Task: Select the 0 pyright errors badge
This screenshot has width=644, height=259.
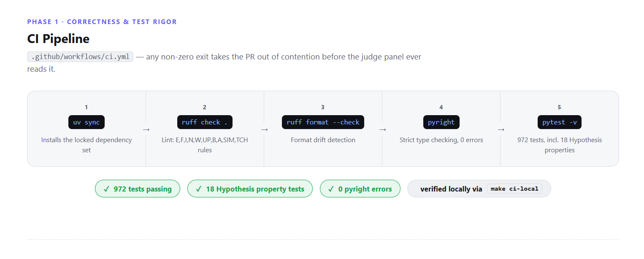Action: coord(360,189)
